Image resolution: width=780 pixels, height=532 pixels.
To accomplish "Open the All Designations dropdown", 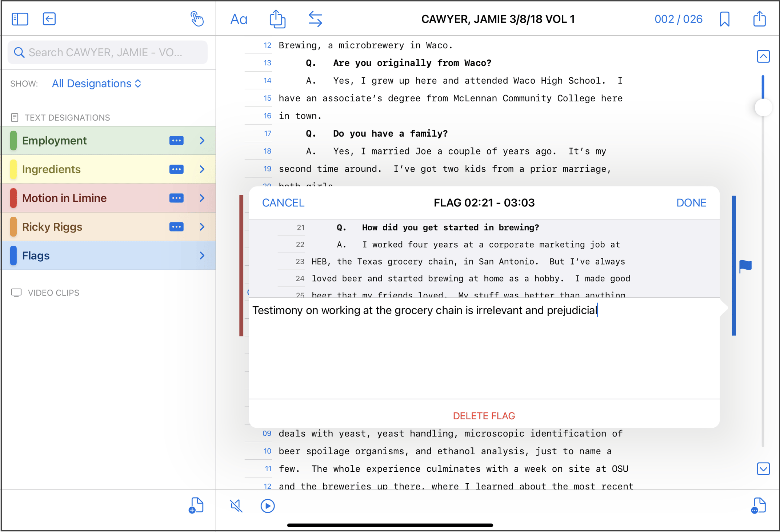I will coord(96,83).
